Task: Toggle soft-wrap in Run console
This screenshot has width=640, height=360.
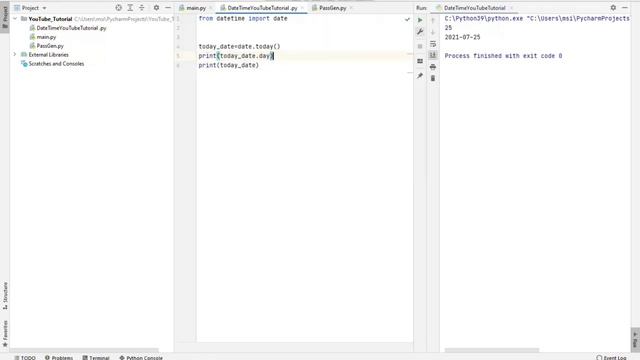Action: (x=433, y=44)
